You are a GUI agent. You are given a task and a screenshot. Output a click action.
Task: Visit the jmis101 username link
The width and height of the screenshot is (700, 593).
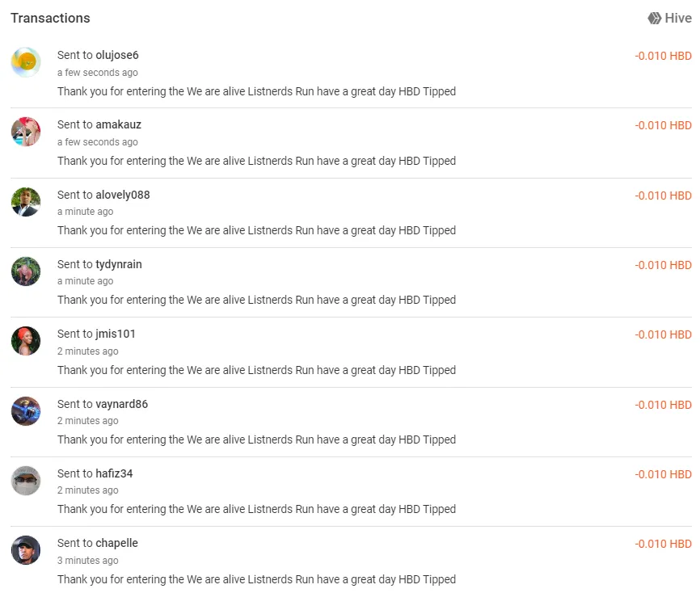[x=116, y=334]
